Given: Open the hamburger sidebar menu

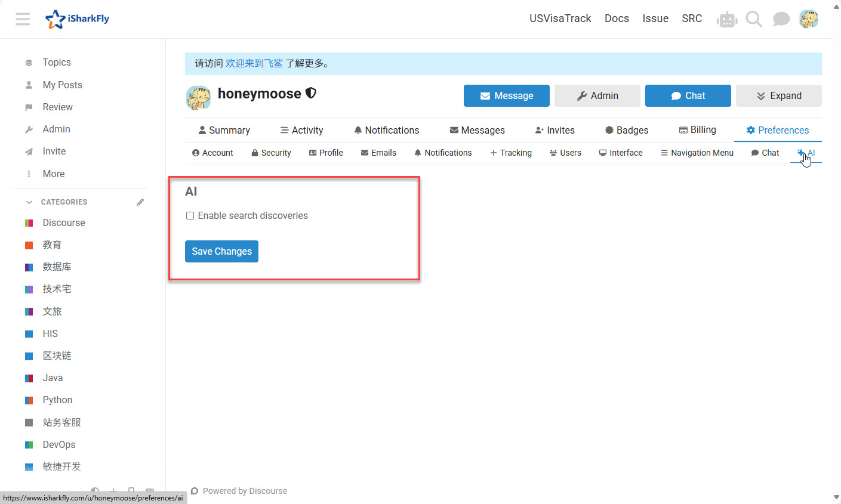Looking at the screenshot, I should (23, 19).
